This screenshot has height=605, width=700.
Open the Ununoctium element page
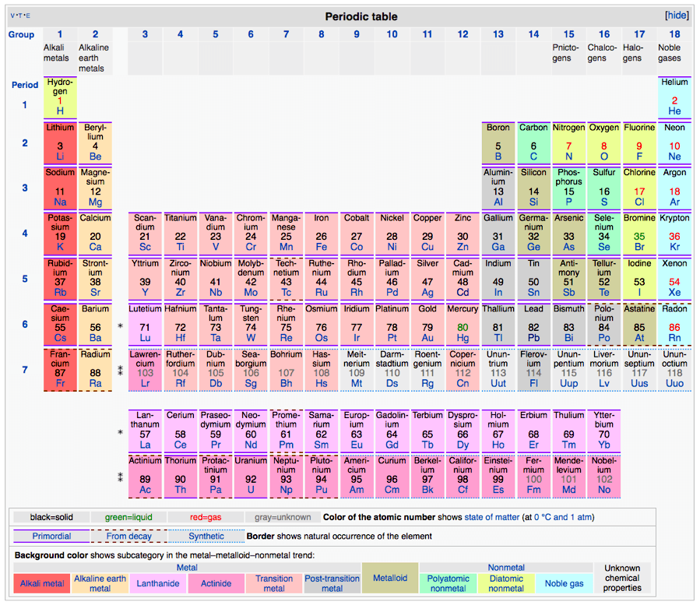(x=674, y=370)
